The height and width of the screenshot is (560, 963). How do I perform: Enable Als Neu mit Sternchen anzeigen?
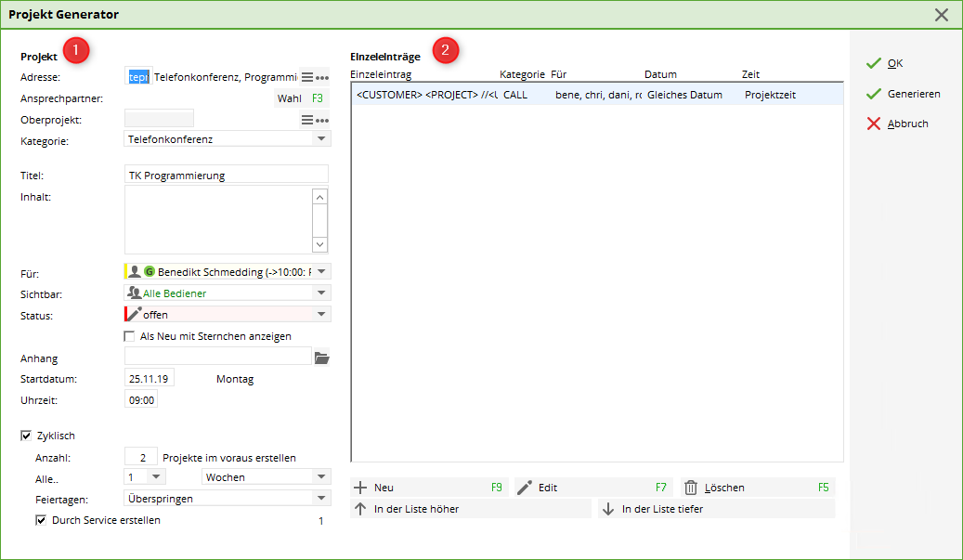pyautogui.click(x=130, y=336)
